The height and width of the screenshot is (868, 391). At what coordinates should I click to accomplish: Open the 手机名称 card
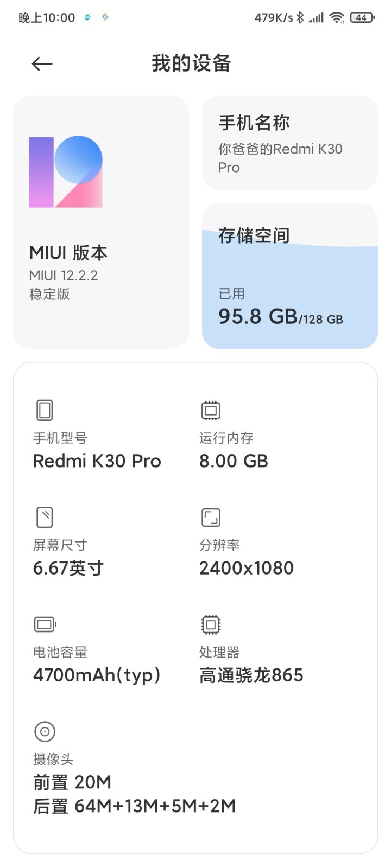pyautogui.click(x=290, y=143)
